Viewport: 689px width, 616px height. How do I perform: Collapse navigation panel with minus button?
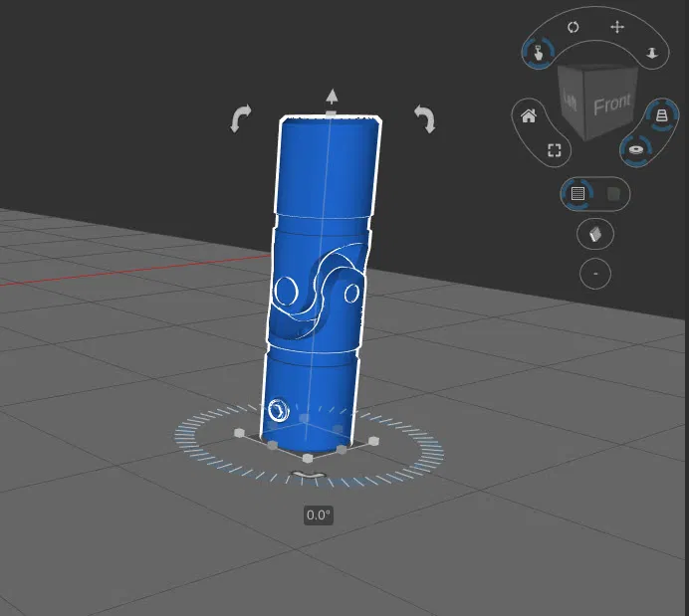[x=595, y=274]
